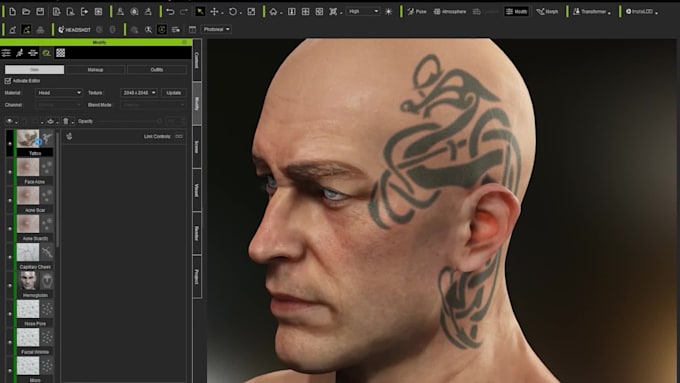The width and height of the screenshot is (680, 383).
Task: Click the delete layer trash icon
Action: tap(65, 121)
